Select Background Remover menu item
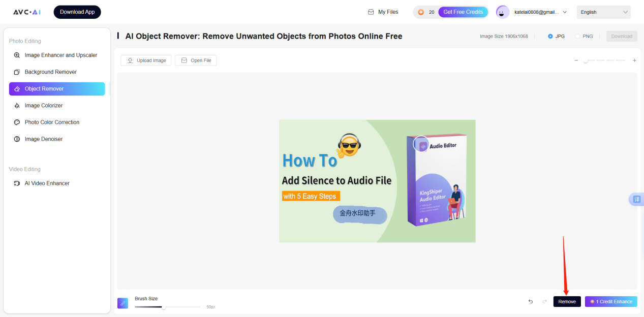644x317 pixels. pos(57,72)
